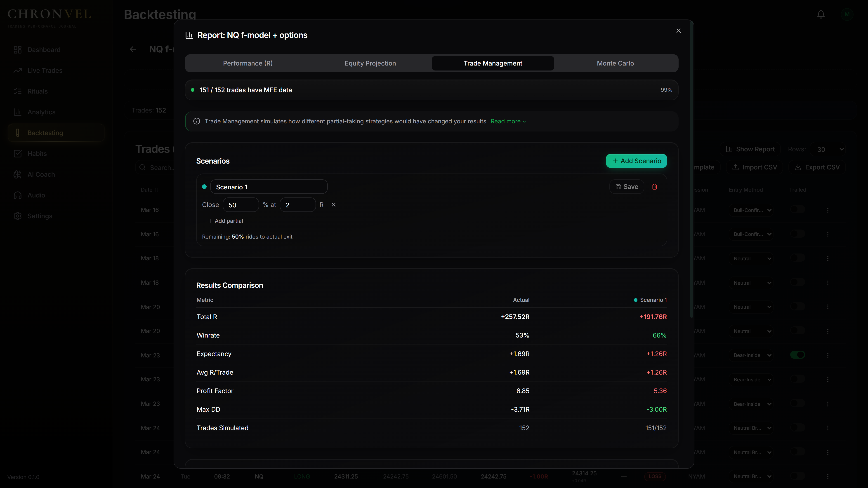868x488 pixels.
Task: Click the info icon in the Trade Management note
Action: click(x=196, y=121)
